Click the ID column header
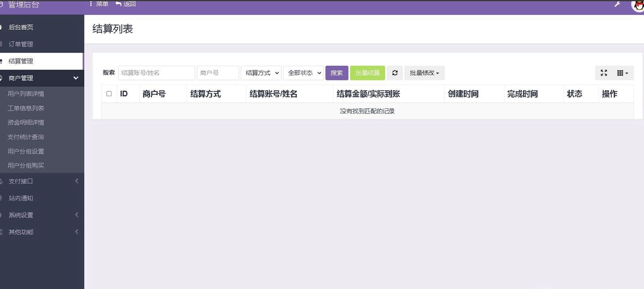The width and height of the screenshot is (644, 289). click(128, 94)
